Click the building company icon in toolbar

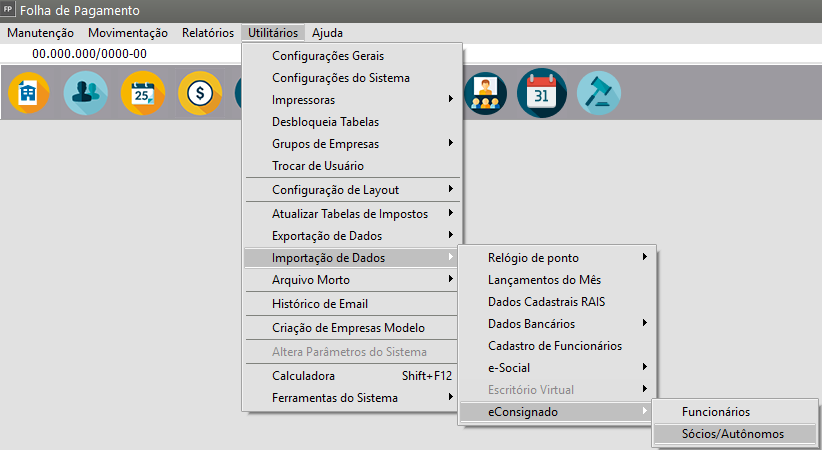click(x=29, y=94)
